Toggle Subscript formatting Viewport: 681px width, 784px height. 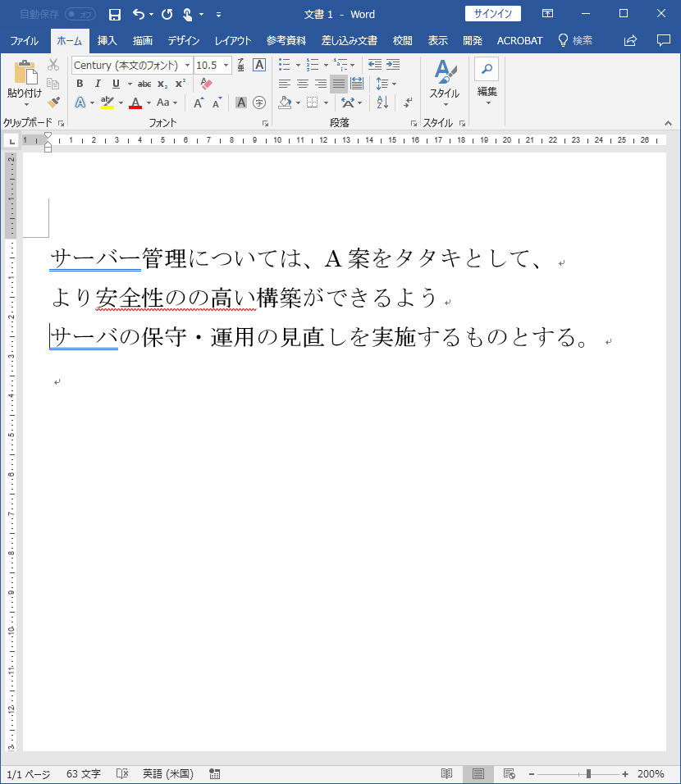[x=162, y=84]
